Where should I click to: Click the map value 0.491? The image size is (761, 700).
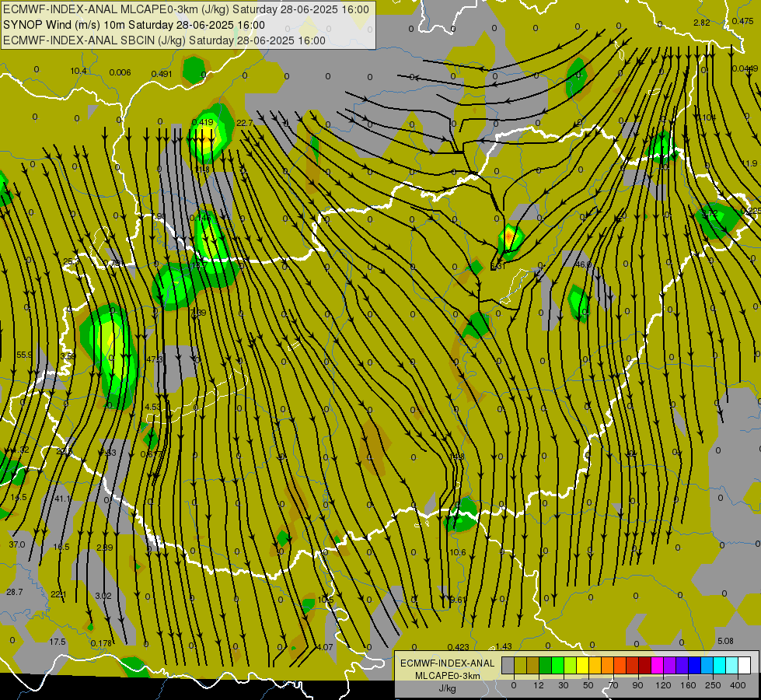click(162, 74)
